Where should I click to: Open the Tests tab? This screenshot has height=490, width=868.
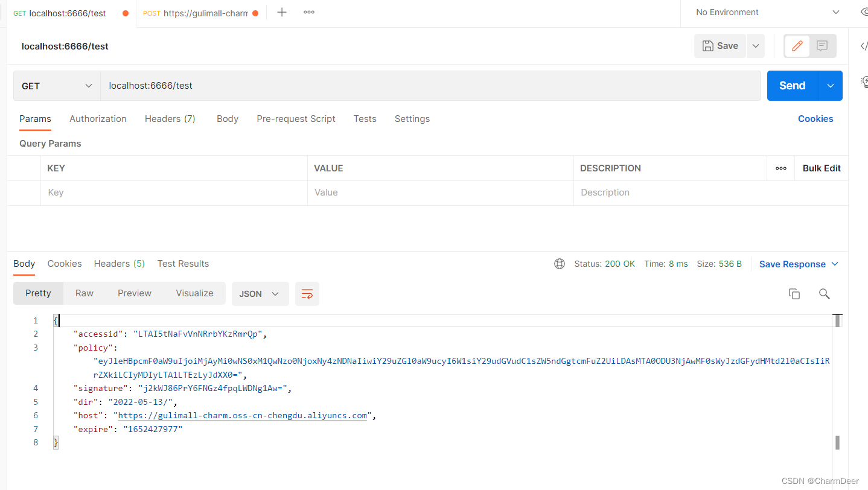tap(365, 119)
